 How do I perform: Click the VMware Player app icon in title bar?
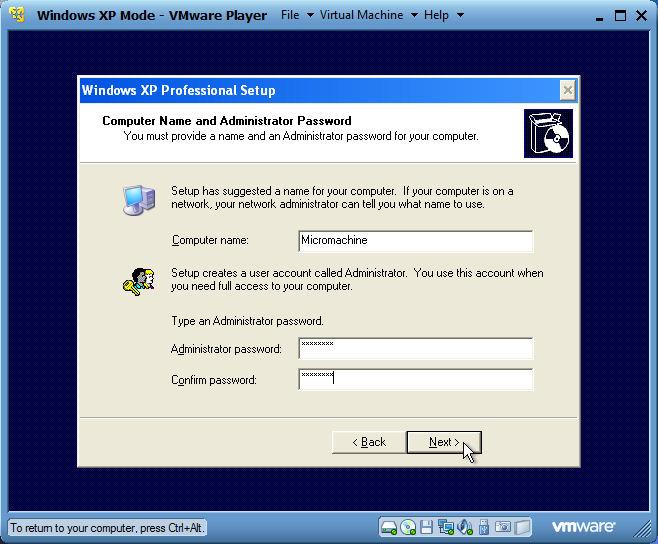17,15
